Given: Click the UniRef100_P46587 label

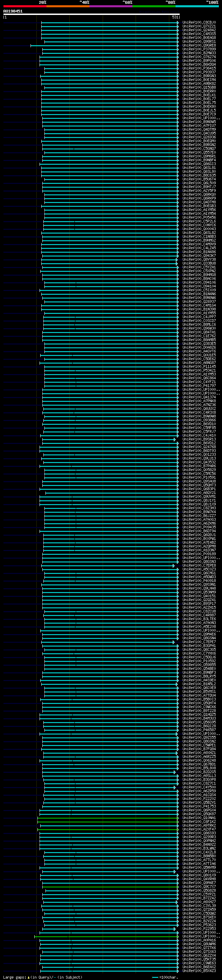Looking at the screenshot, I should pyautogui.click(x=199, y=730).
